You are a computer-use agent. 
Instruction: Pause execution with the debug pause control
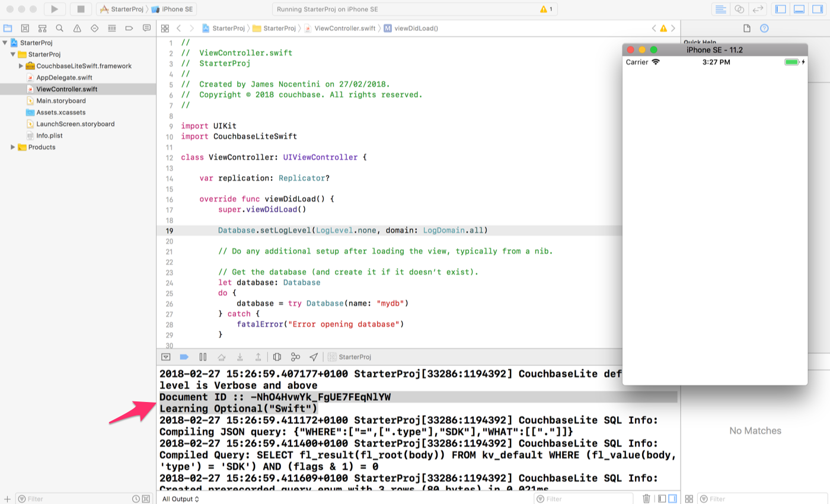[202, 356]
